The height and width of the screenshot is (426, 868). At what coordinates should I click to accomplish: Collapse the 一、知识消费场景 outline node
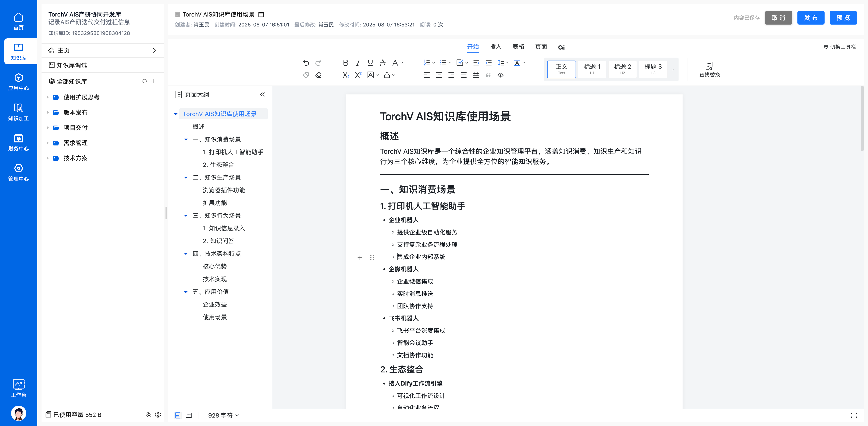tap(186, 139)
